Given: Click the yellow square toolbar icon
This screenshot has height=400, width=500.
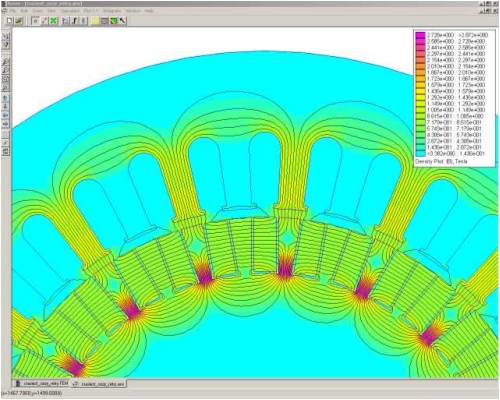Looking at the screenshot, I should [96, 21].
